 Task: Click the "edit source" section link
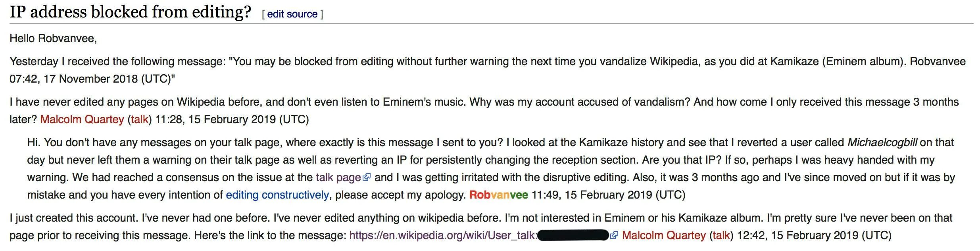point(292,14)
